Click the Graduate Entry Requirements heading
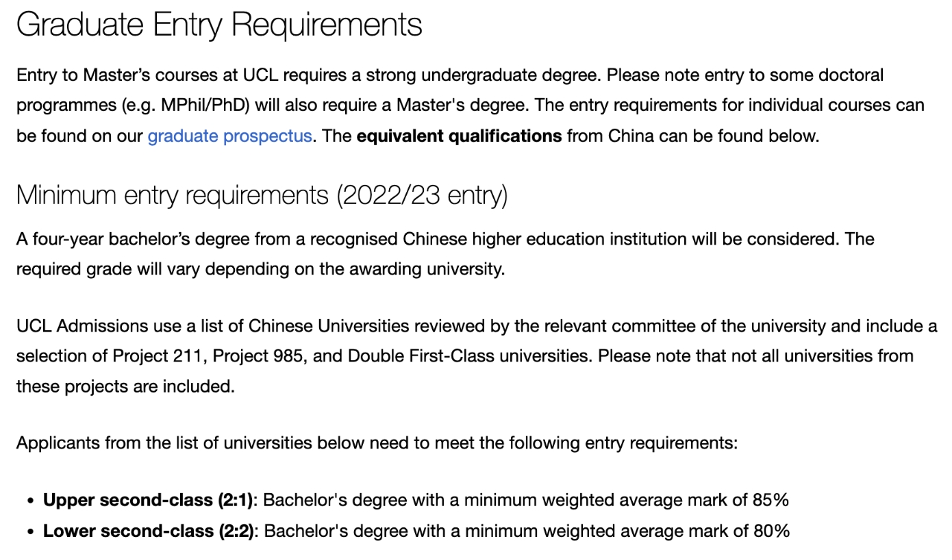Image resolution: width=952 pixels, height=560 pixels. tap(219, 25)
